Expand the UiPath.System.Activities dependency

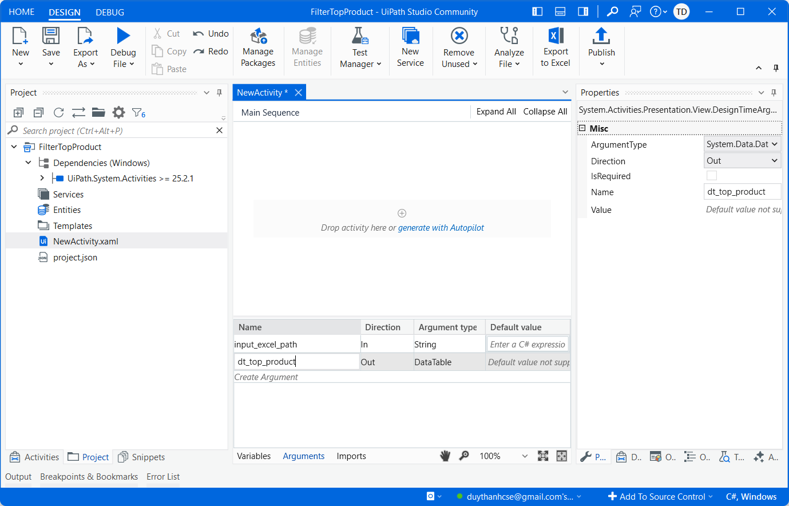42,178
